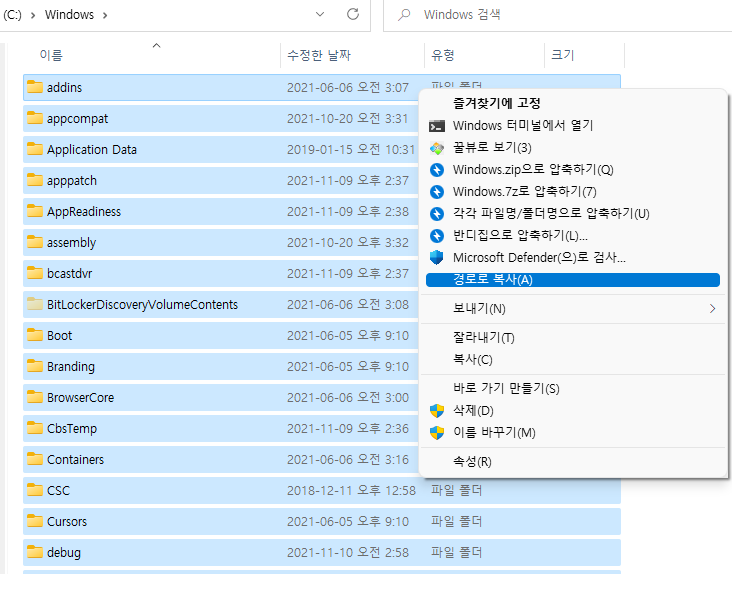Click the refresh icon in address bar
732x589 pixels.
pyautogui.click(x=353, y=14)
